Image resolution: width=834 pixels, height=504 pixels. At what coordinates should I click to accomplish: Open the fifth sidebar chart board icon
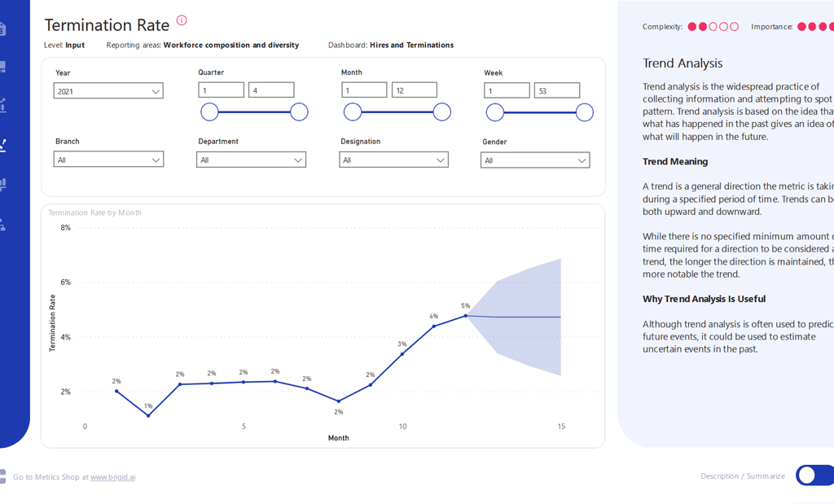(2, 185)
